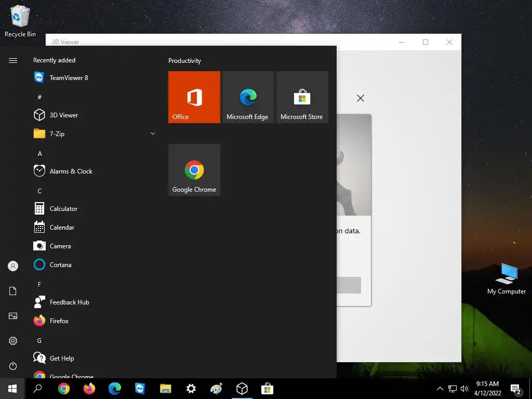The height and width of the screenshot is (399, 532).
Task: Launch Google Chrome tile
Action: pos(194,170)
